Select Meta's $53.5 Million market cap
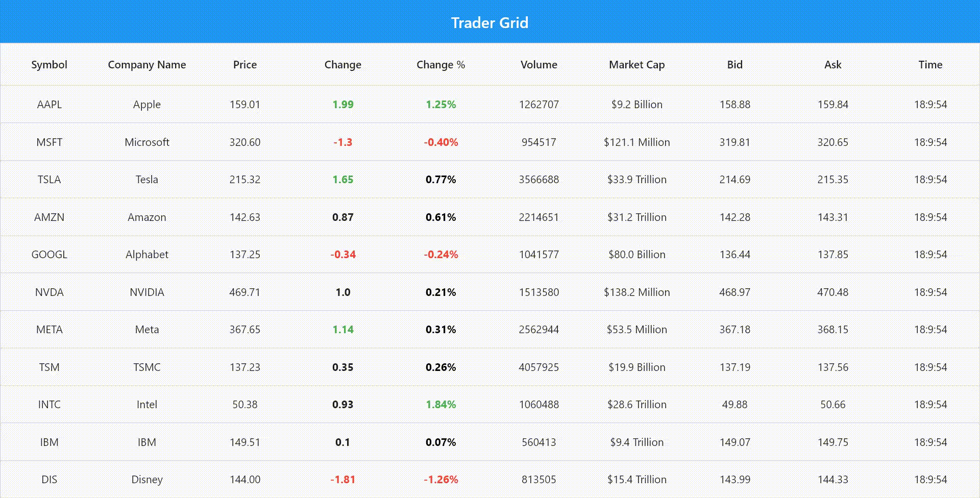 pos(636,330)
